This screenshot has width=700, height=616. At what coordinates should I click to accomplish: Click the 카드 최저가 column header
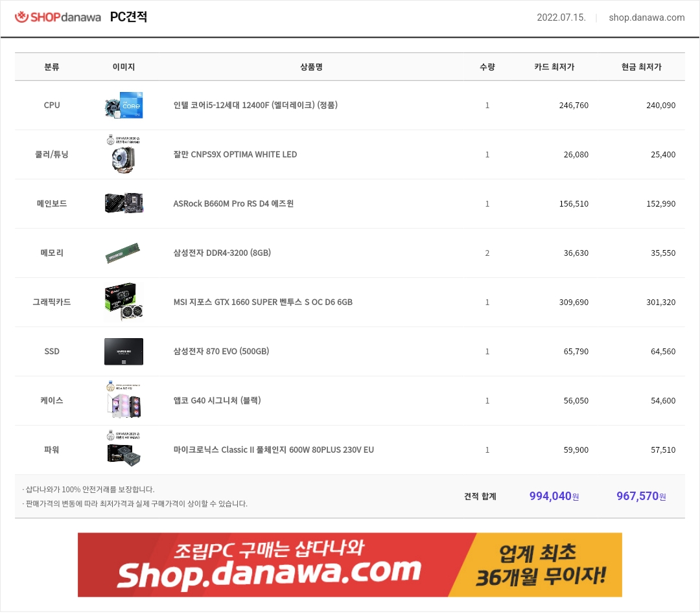[x=554, y=67]
